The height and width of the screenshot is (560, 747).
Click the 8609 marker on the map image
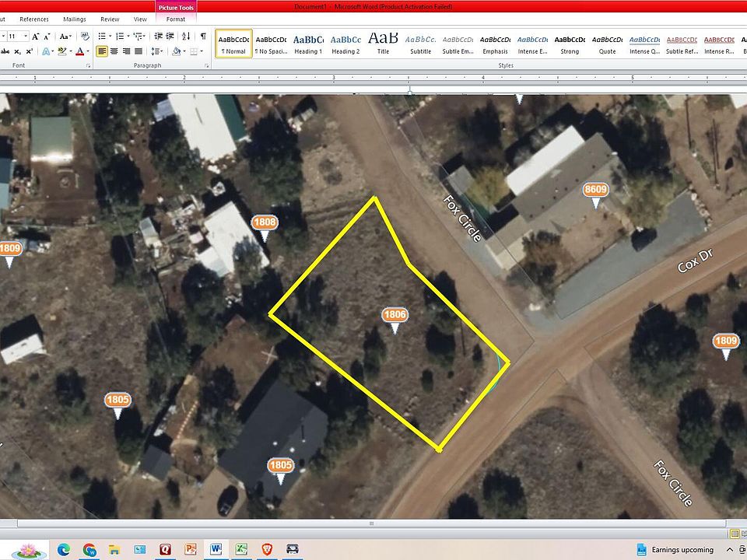click(x=595, y=194)
